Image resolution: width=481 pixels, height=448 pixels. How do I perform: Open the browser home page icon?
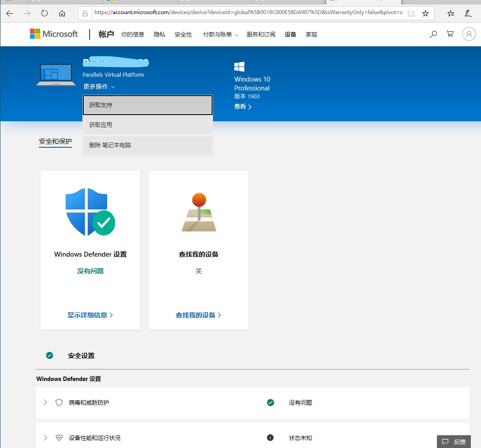62,13
